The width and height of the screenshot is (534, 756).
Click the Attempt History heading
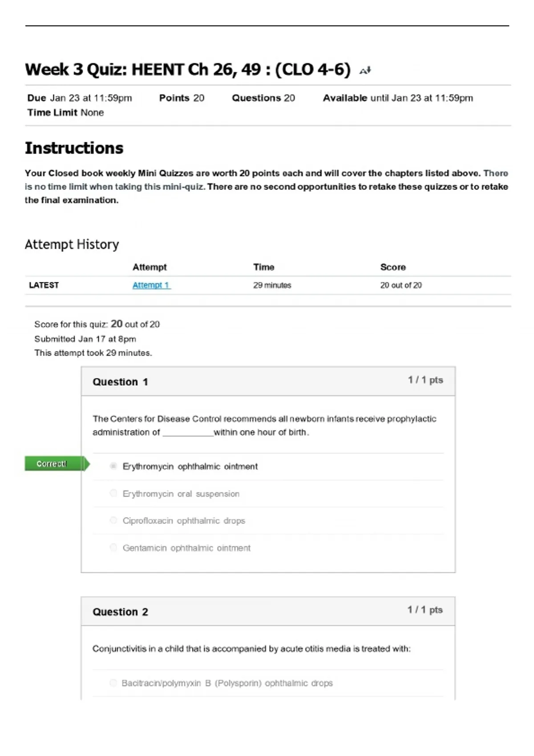pos(72,244)
